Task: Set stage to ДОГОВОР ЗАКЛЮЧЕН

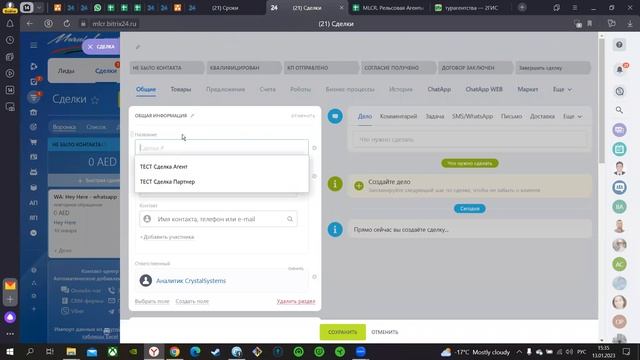Action: pos(475,68)
